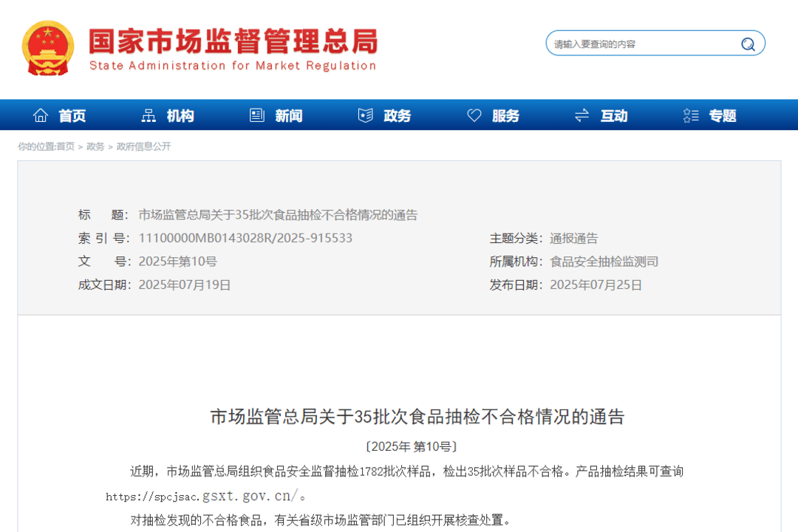Click the 政务 breadcrumb link
This screenshot has width=798, height=532.
[x=95, y=146]
